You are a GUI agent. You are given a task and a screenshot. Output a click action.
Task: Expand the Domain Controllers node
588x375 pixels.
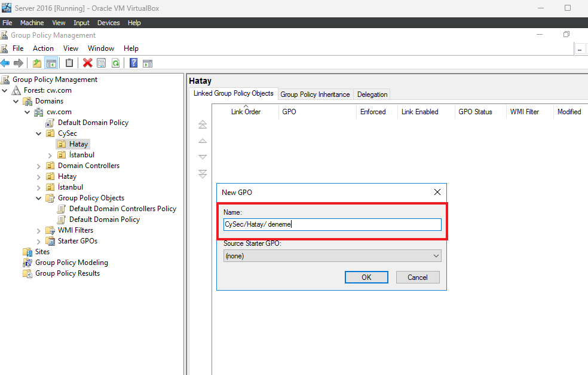39,166
